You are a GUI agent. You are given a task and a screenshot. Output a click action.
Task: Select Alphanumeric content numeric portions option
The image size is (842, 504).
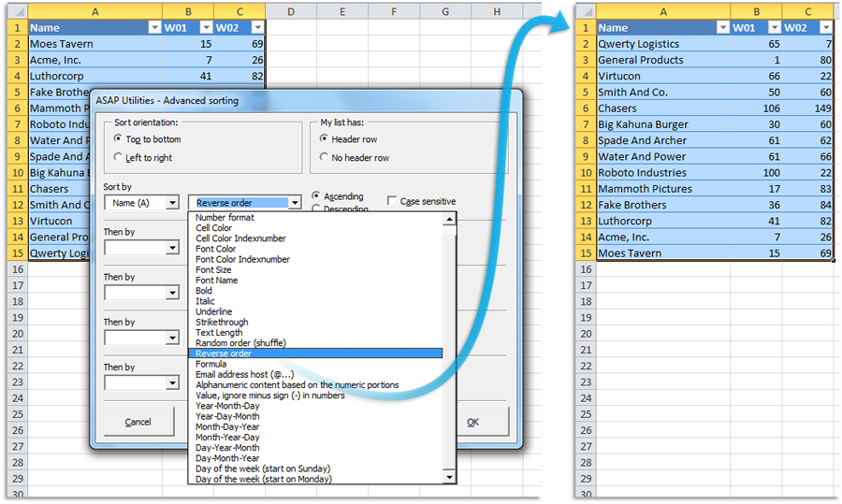[315, 385]
